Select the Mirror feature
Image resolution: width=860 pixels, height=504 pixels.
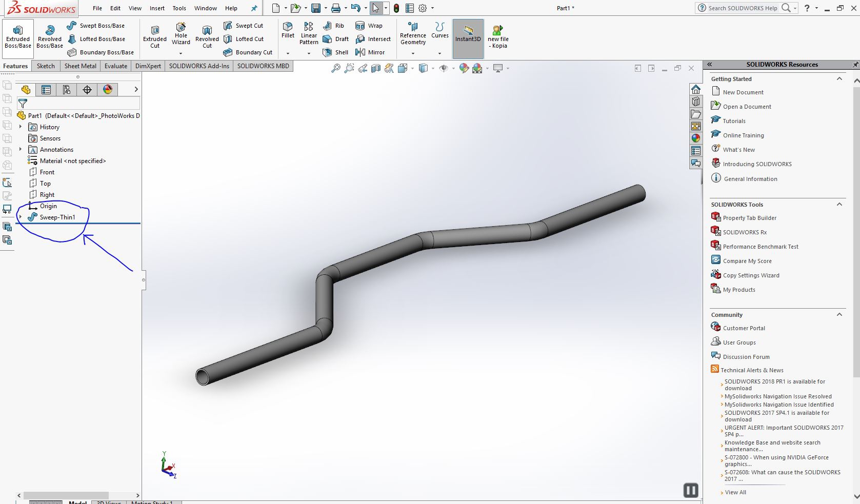(x=370, y=52)
